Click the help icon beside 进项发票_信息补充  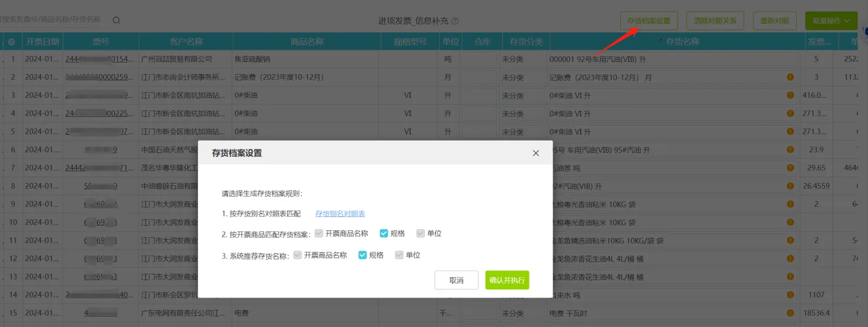(x=455, y=21)
